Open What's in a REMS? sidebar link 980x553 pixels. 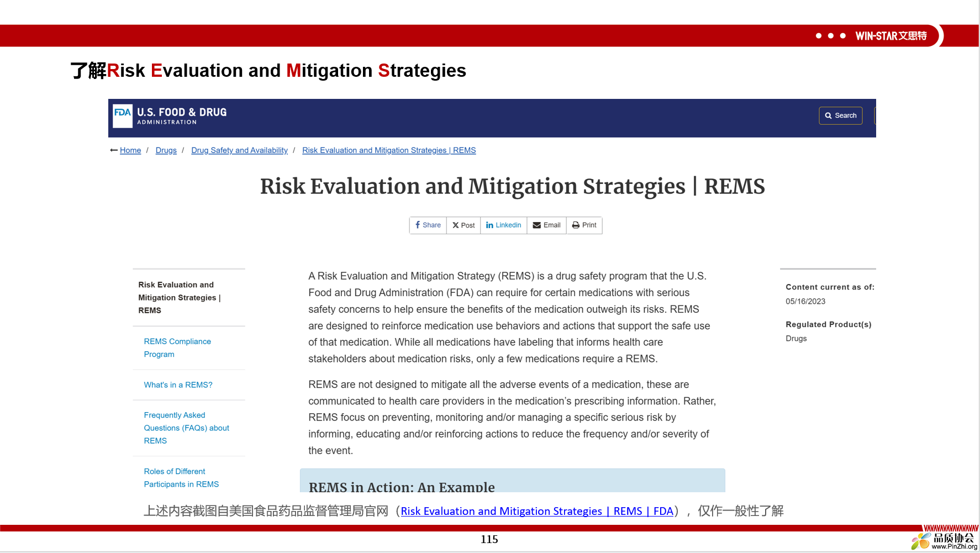(178, 385)
